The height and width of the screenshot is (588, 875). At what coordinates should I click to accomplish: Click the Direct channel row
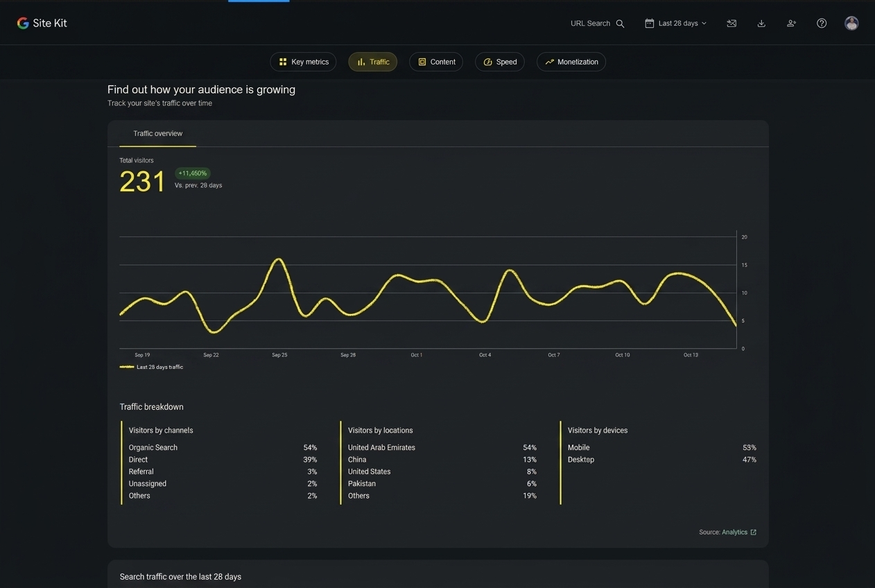click(x=223, y=460)
